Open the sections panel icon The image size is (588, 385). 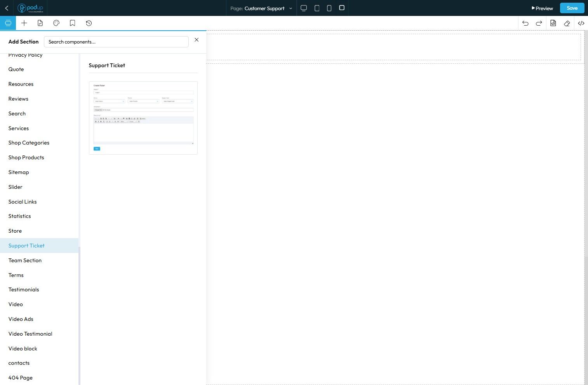(x=8, y=23)
